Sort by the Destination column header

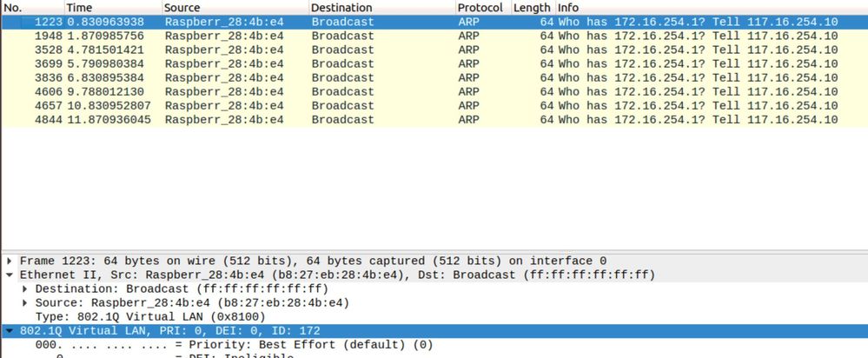pyautogui.click(x=382, y=8)
